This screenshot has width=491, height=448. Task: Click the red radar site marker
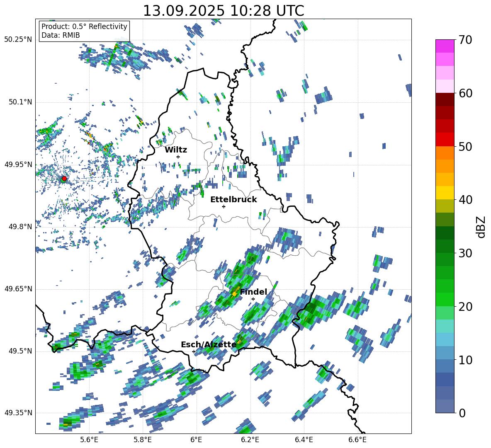click(x=64, y=179)
